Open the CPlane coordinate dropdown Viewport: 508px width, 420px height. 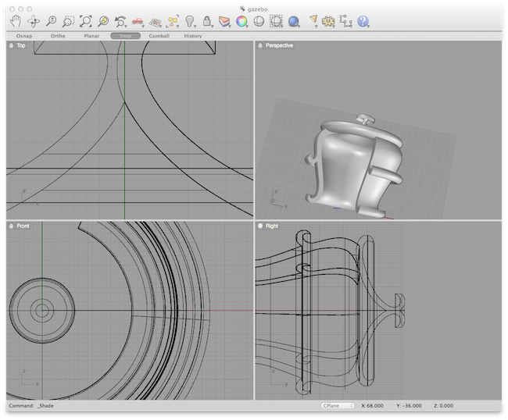338,405
